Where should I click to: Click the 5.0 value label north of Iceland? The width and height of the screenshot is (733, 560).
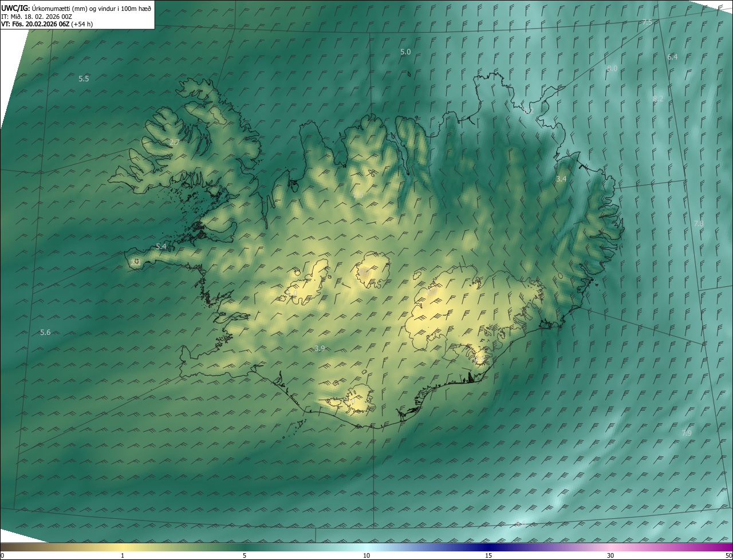(x=405, y=52)
